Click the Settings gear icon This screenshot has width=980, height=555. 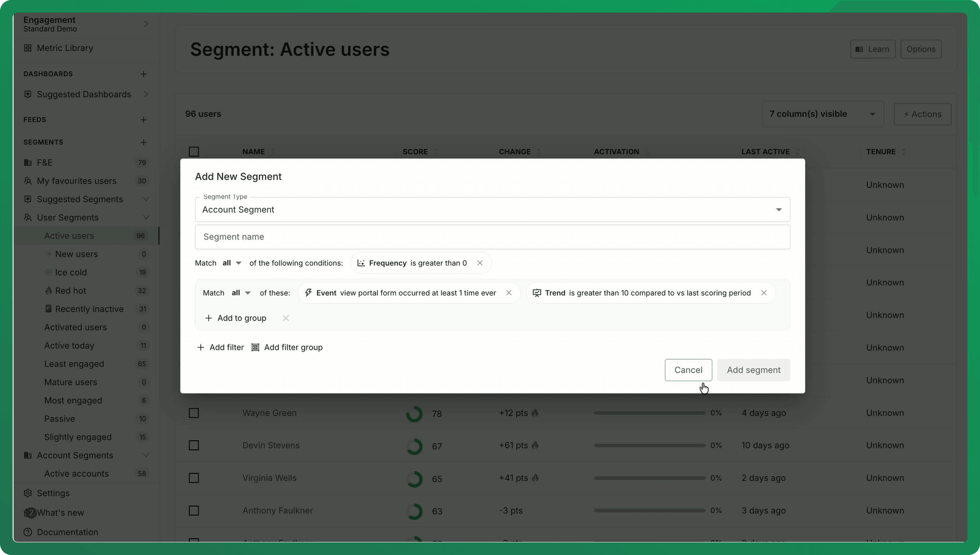[28, 493]
